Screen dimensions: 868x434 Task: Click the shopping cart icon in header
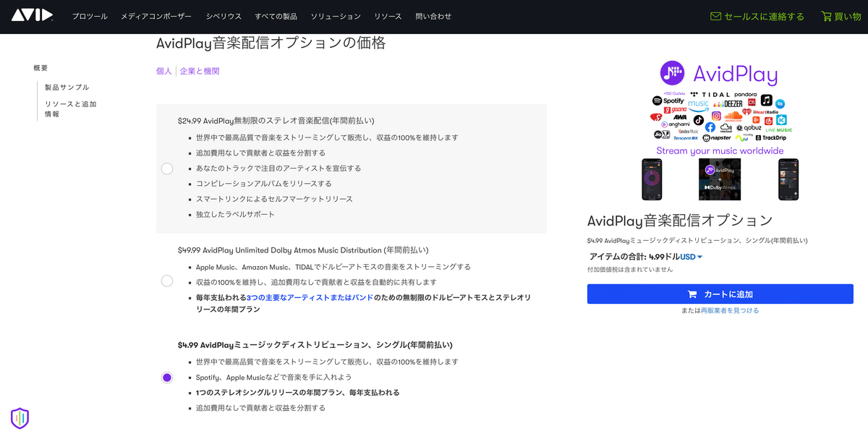[x=826, y=16]
